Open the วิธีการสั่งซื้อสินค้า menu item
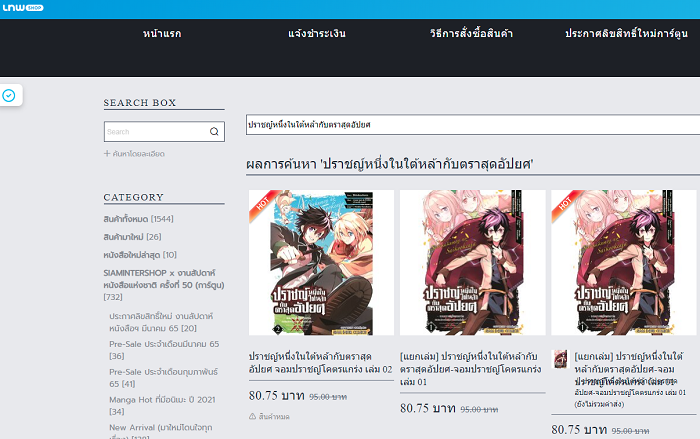Image resolution: width=700 pixels, height=439 pixels. pos(471,33)
